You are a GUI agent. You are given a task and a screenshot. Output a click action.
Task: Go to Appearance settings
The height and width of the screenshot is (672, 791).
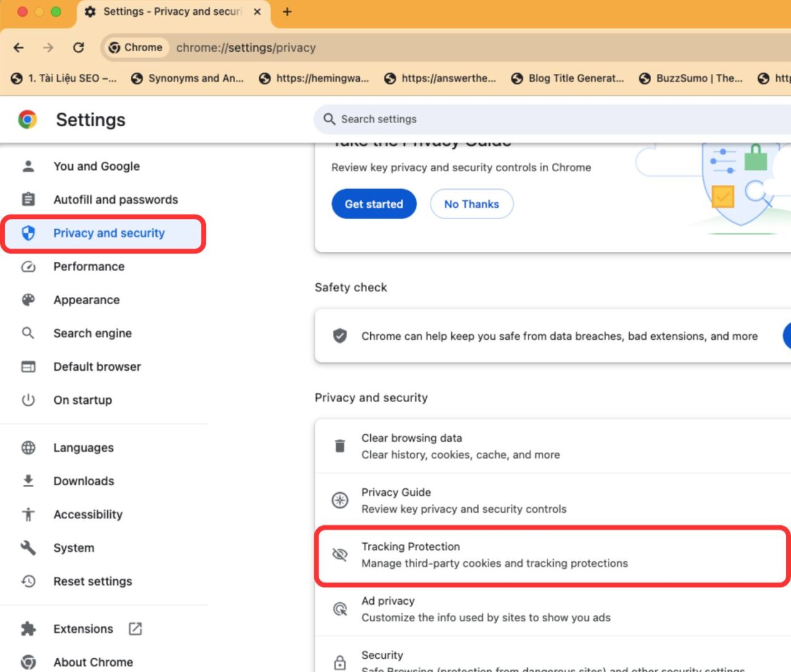click(86, 300)
